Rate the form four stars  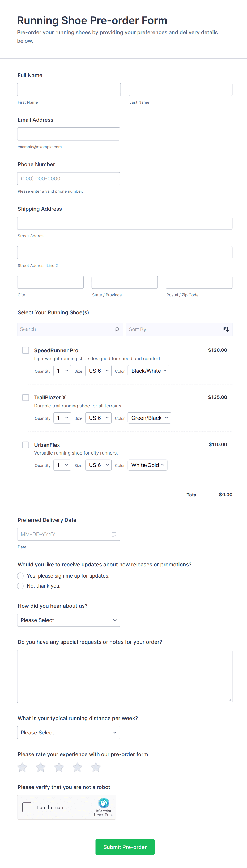77,767
